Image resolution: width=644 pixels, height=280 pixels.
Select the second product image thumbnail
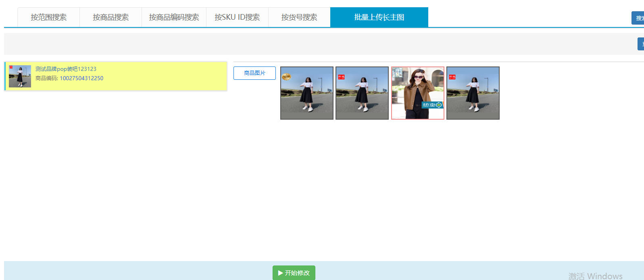[362, 93]
